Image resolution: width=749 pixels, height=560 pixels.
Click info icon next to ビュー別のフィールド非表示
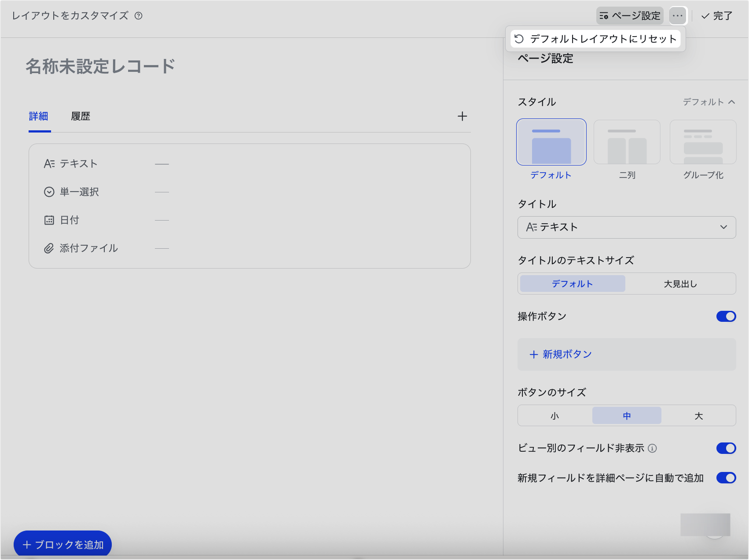pos(653,448)
